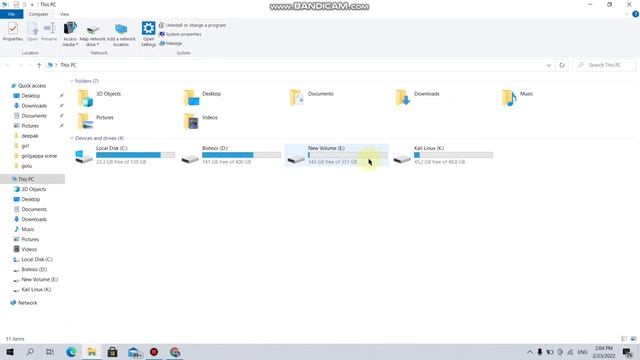Open the Access media ribbon dropdown
Screen dimensions: 640x360
pyautogui.click(x=70, y=34)
